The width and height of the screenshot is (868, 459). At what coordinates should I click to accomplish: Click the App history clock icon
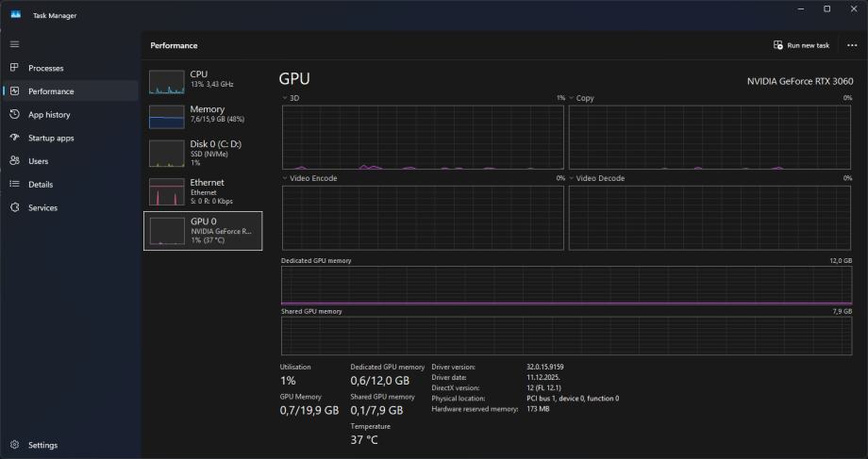coord(14,114)
